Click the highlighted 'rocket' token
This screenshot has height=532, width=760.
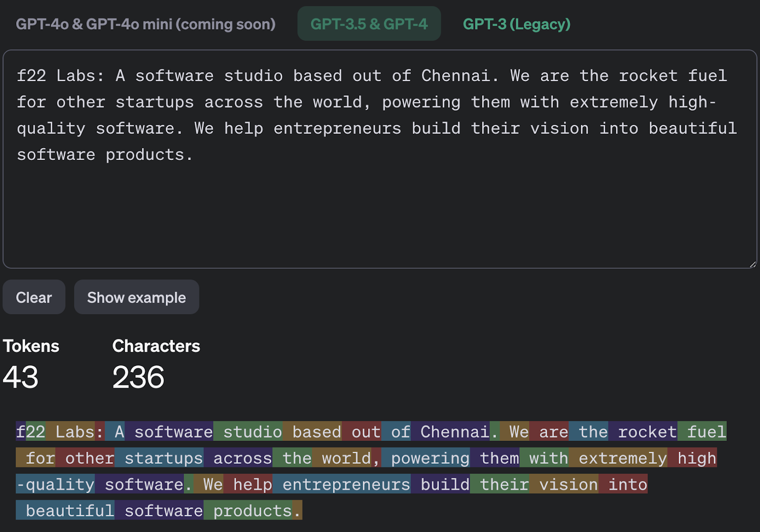point(643,431)
